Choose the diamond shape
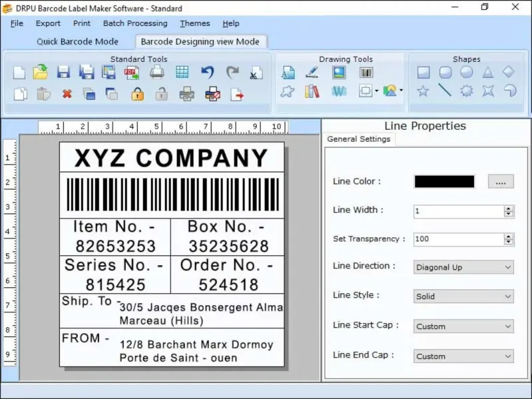Screen dimensions: 532x399 tap(509, 72)
